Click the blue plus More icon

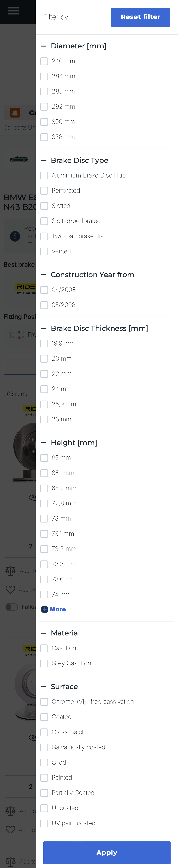click(x=44, y=609)
